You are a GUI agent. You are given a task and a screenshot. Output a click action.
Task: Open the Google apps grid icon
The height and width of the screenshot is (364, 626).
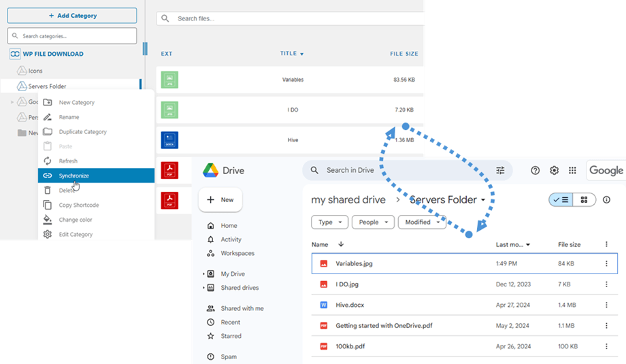click(x=573, y=171)
